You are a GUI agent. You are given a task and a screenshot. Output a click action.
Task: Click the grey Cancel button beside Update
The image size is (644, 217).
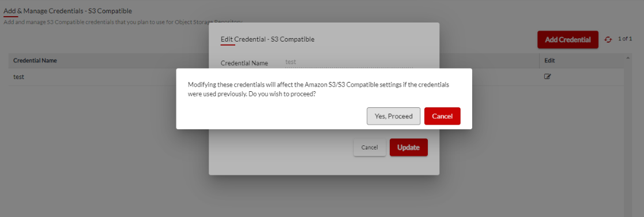370,147
